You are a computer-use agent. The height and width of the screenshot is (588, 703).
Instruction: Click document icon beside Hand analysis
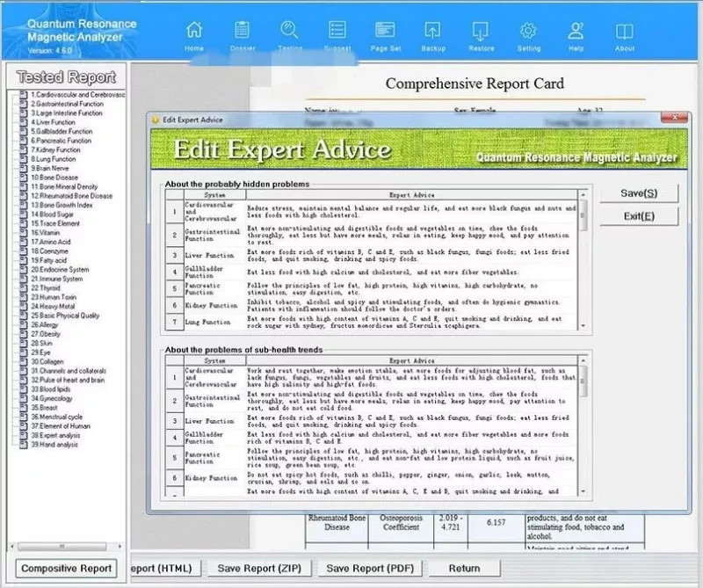(24, 445)
